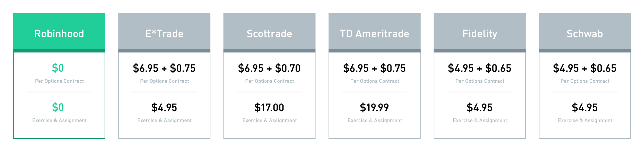Click Robinhood's $0 per options contract price
The height and width of the screenshot is (152, 644).
click(x=58, y=68)
